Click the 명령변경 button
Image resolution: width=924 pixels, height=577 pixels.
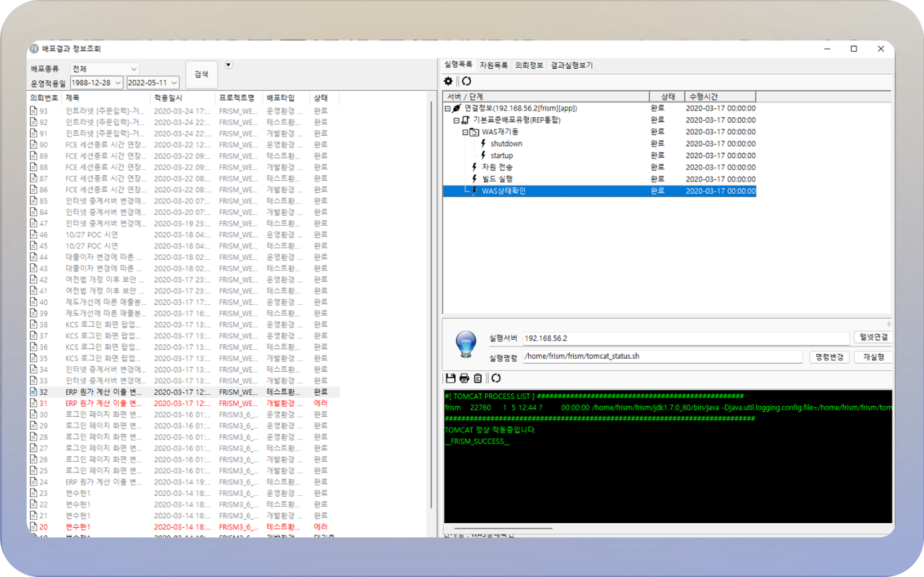coord(830,357)
